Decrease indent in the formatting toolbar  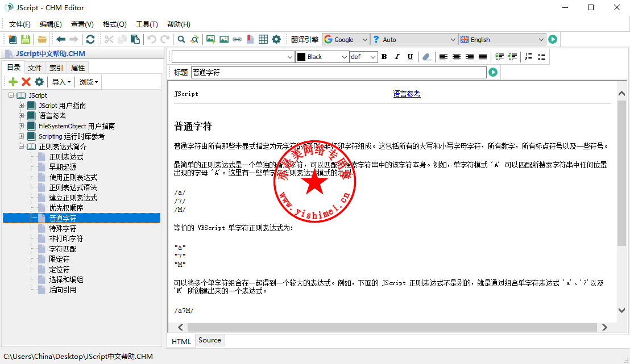[x=512, y=57]
